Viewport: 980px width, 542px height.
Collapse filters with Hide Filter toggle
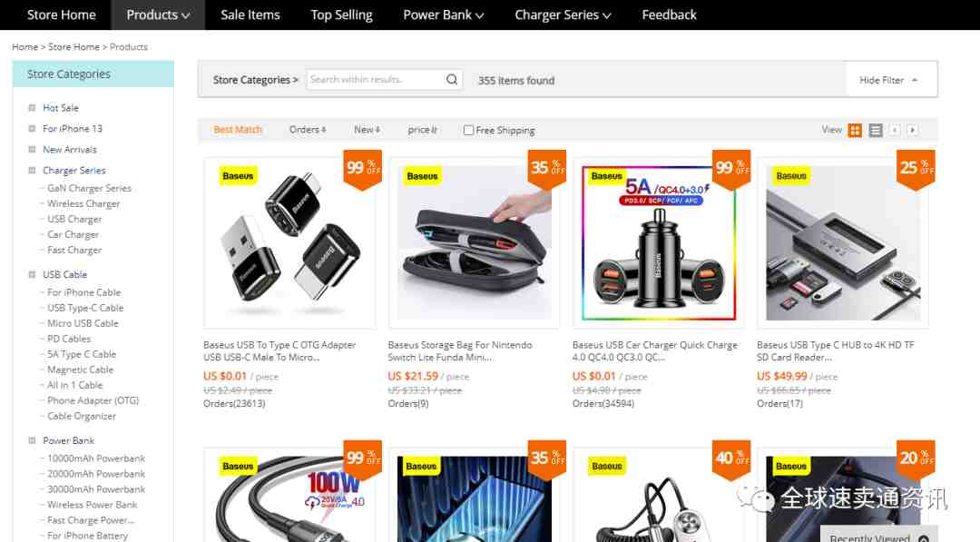[x=888, y=80]
